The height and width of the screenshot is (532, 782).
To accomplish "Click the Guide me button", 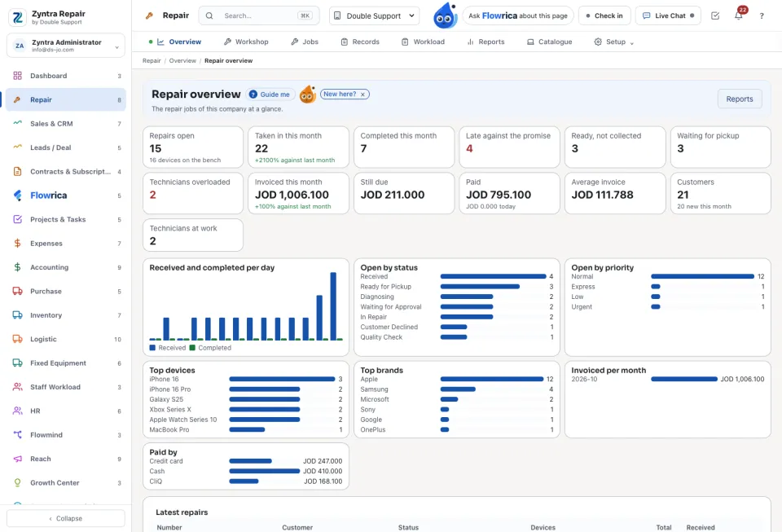I will pyautogui.click(x=270, y=95).
